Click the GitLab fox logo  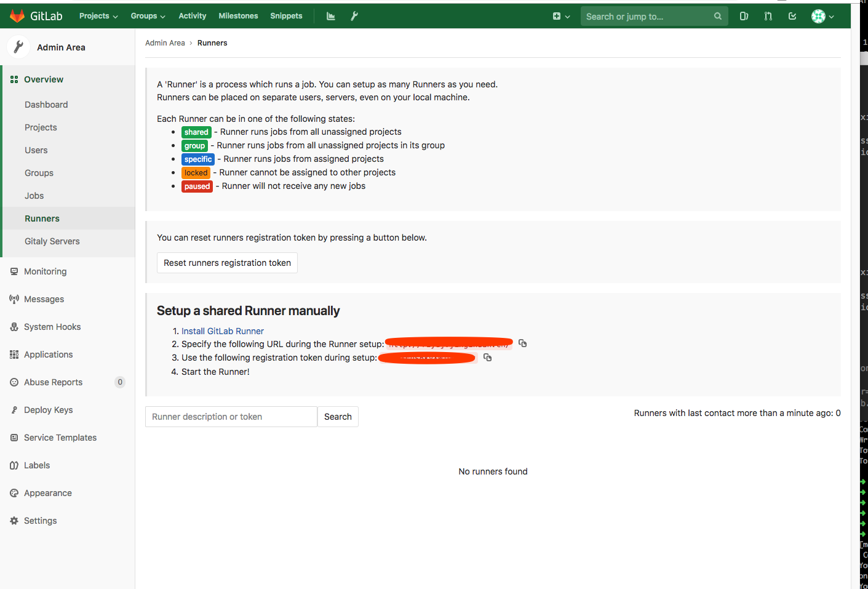click(17, 15)
